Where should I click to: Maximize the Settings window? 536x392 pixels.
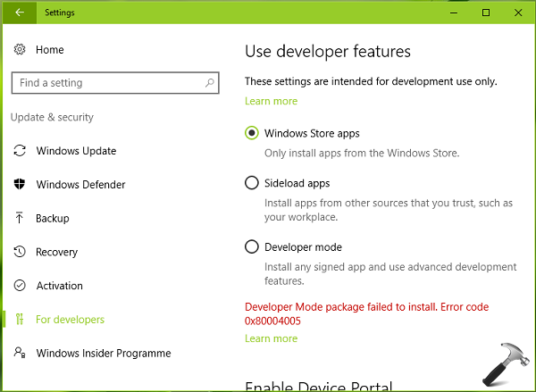486,13
